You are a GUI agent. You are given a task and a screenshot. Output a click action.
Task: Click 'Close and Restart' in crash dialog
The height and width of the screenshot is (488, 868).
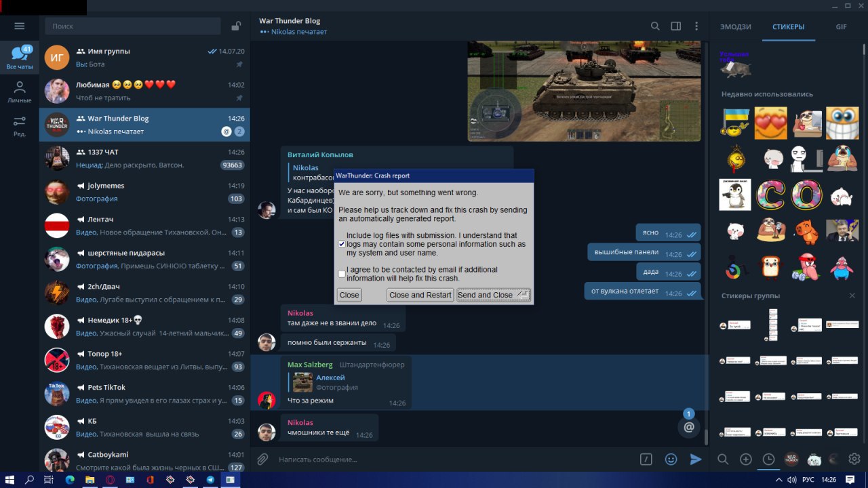click(x=420, y=295)
